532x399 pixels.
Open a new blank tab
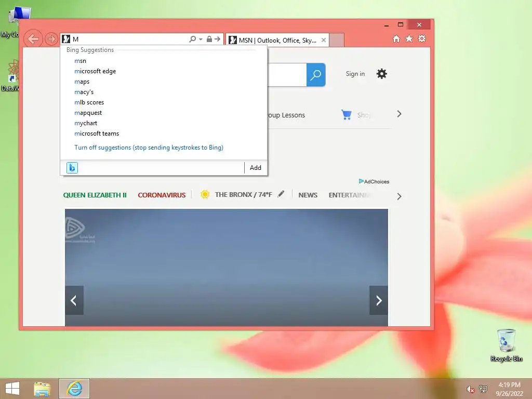coord(337,40)
